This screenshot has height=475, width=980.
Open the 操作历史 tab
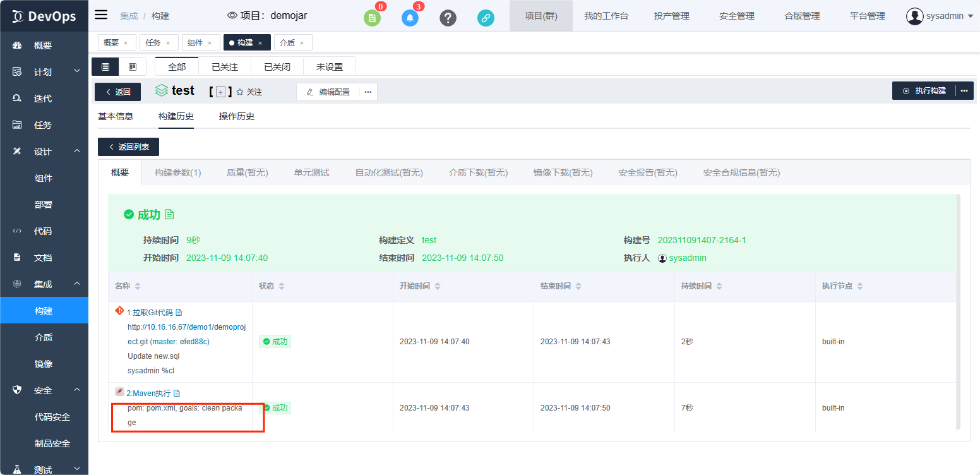point(236,116)
